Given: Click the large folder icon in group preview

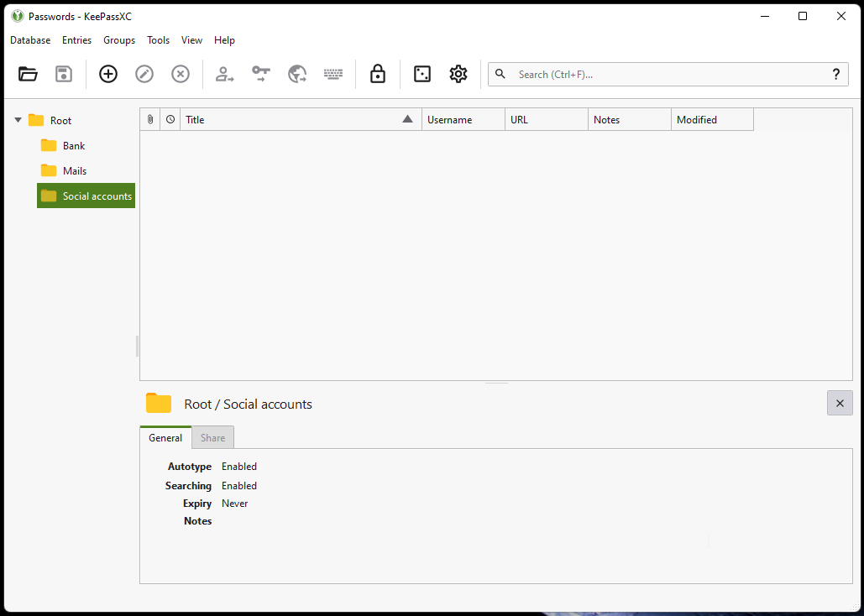Looking at the screenshot, I should [159, 404].
